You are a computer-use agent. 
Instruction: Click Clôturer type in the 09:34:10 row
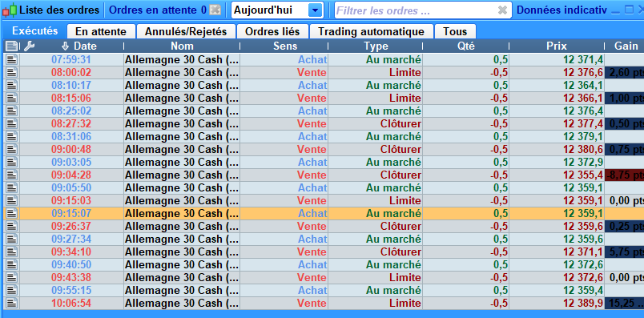click(376, 252)
